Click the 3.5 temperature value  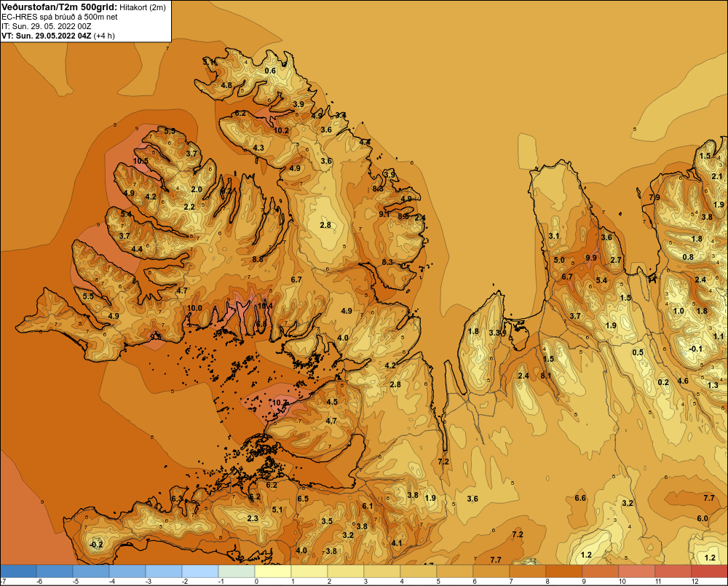pos(327,521)
